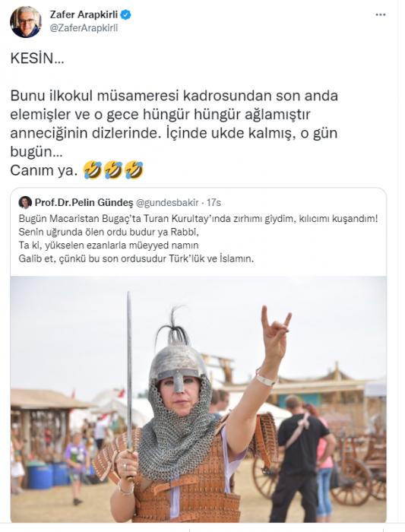Click the small avatar of Prof.Dr.Pelin Gündeş
Image resolution: width=405 pixels, height=532 pixels.
tap(25, 203)
